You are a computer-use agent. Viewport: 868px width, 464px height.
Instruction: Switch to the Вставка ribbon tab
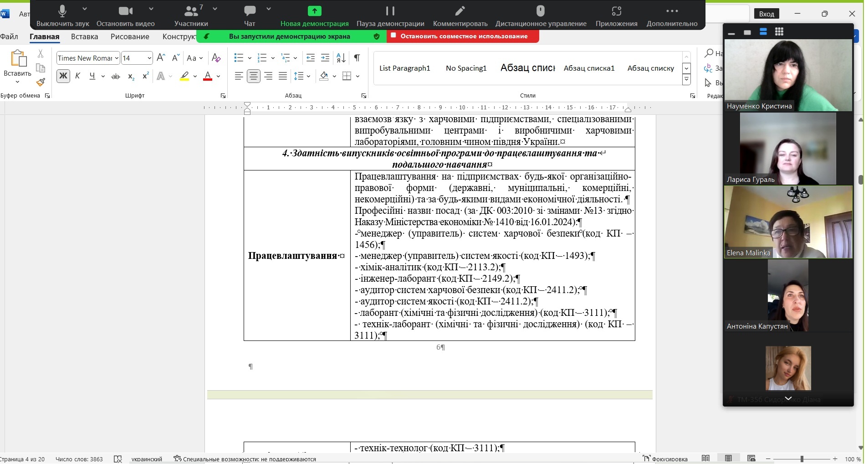point(85,36)
